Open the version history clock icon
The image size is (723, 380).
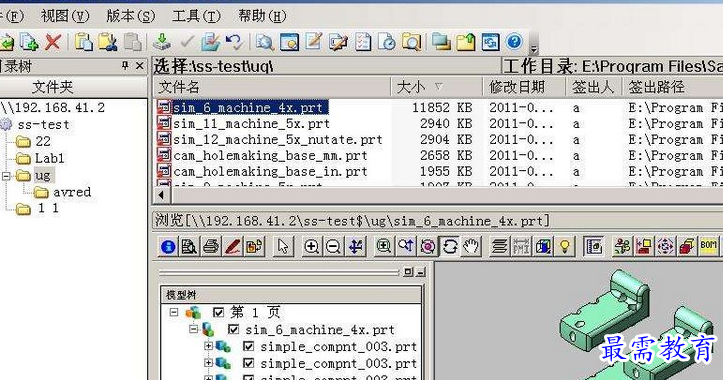coord(386,42)
